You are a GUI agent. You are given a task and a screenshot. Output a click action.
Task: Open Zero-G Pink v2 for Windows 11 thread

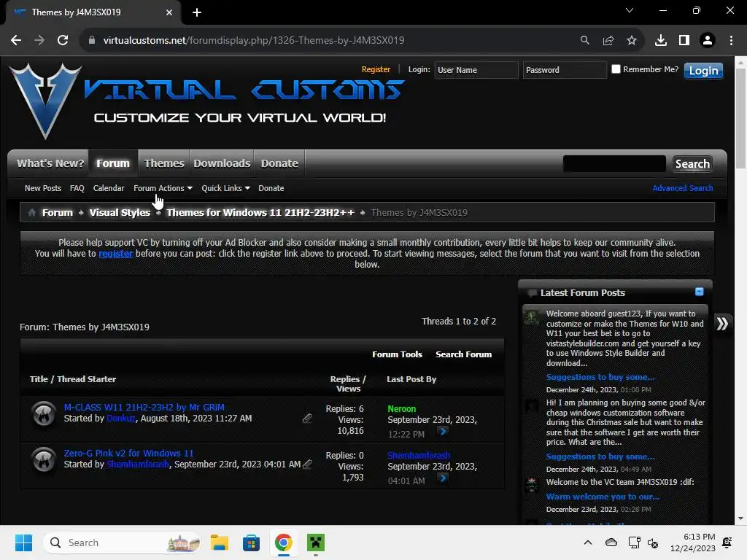point(128,454)
